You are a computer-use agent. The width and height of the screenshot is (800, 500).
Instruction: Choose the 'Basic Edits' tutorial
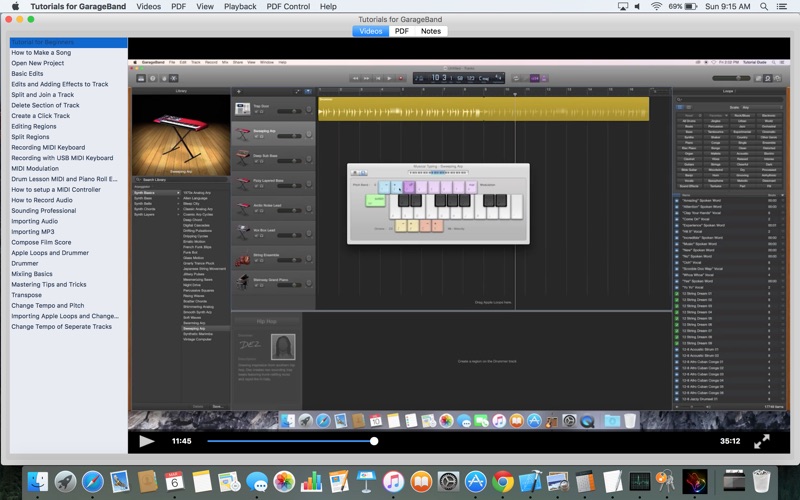tap(68, 73)
